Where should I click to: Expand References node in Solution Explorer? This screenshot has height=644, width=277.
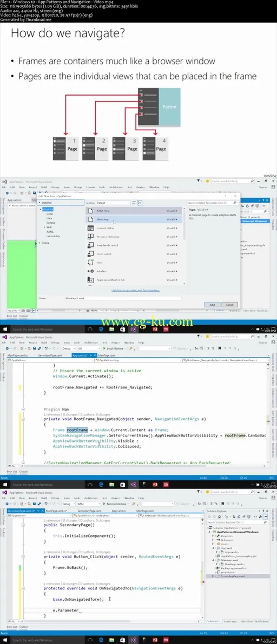click(x=213, y=540)
